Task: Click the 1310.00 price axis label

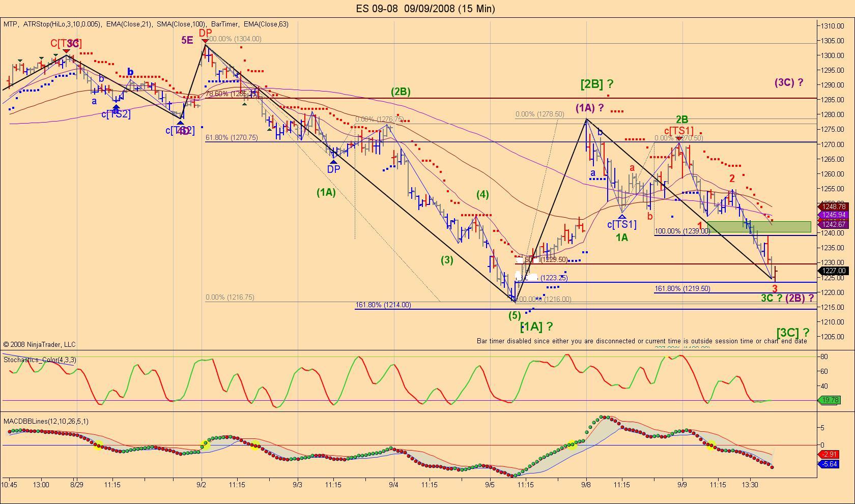Action: click(833, 26)
